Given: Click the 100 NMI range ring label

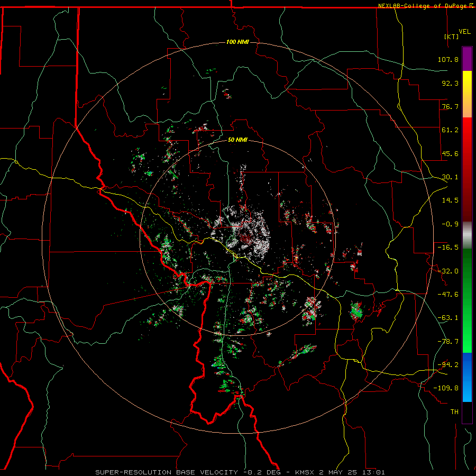Looking at the screenshot, I should 237,42.
